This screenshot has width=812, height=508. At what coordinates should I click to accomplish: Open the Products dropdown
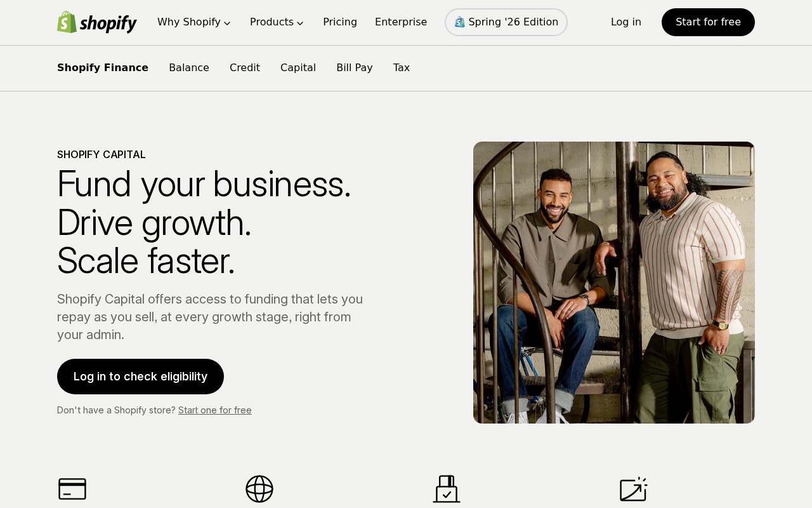point(277,22)
